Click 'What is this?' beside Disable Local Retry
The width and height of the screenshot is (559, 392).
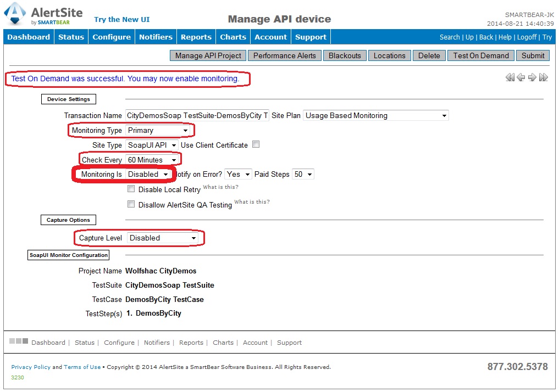click(x=220, y=187)
